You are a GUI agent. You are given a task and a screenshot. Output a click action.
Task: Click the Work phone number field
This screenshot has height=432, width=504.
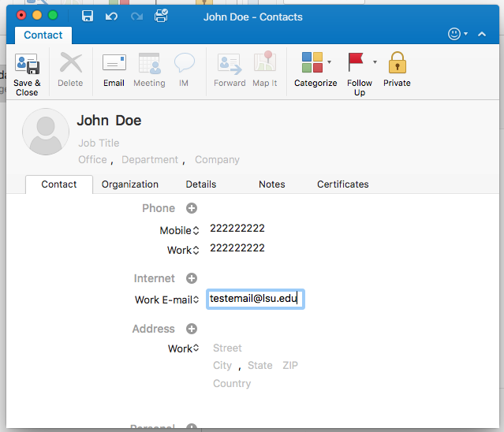click(237, 248)
